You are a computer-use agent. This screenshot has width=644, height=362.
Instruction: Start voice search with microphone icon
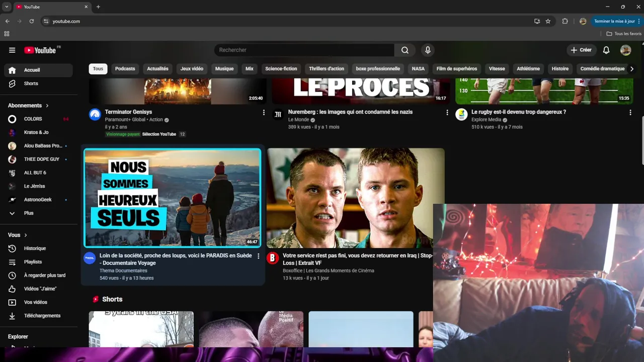click(428, 50)
